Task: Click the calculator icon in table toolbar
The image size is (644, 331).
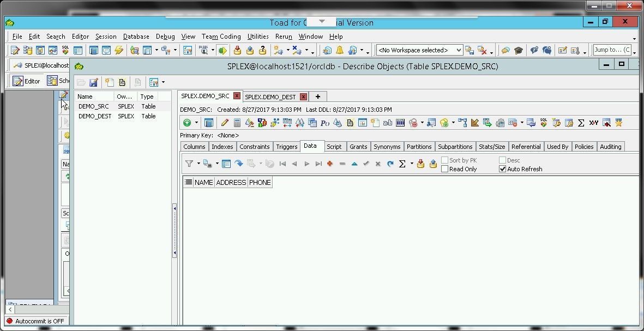Action: click(x=237, y=122)
